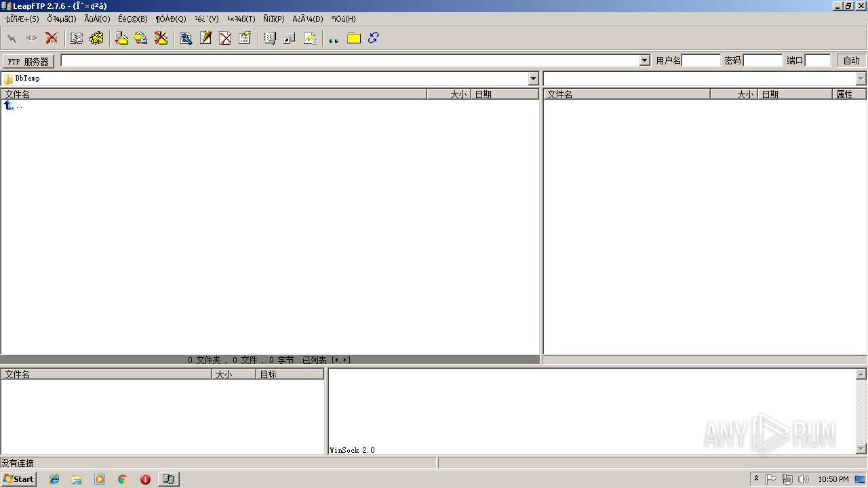Sort remote pane by 文件名 column

[x=627, y=94]
